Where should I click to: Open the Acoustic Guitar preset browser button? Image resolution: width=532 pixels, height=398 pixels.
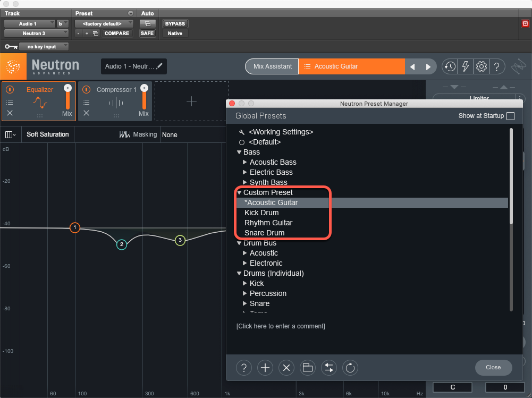tap(351, 66)
